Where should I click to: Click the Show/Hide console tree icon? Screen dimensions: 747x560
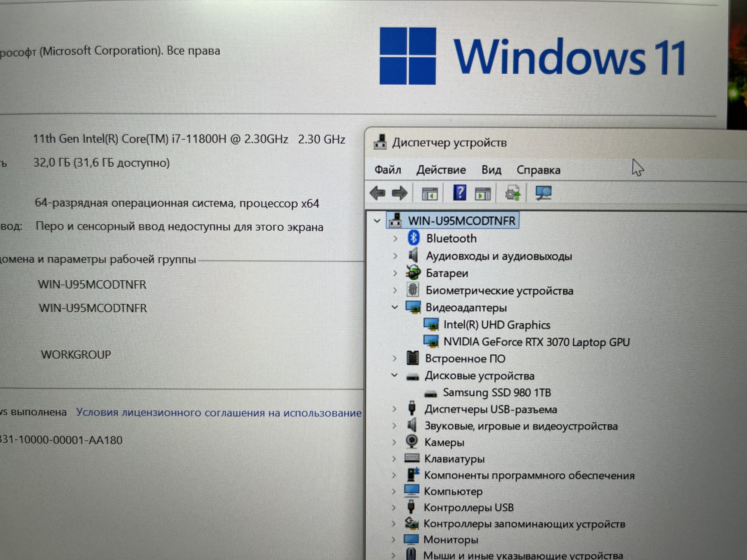430,194
